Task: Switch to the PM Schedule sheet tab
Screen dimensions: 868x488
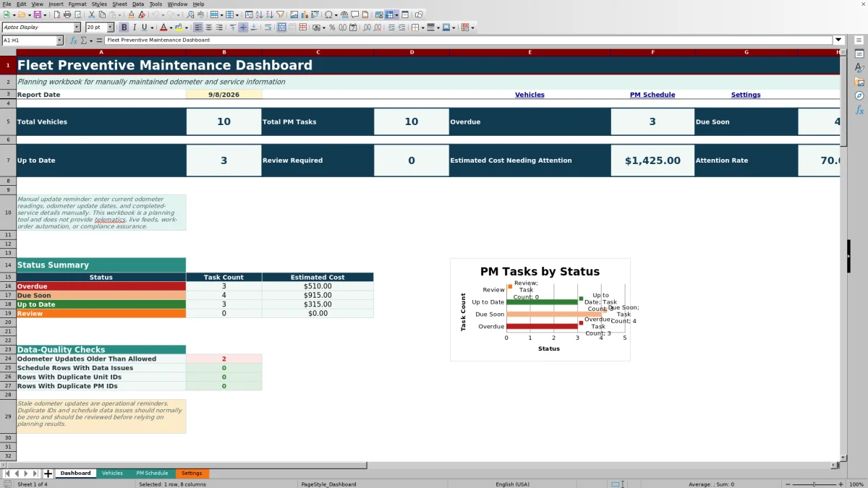Action: [152, 474]
